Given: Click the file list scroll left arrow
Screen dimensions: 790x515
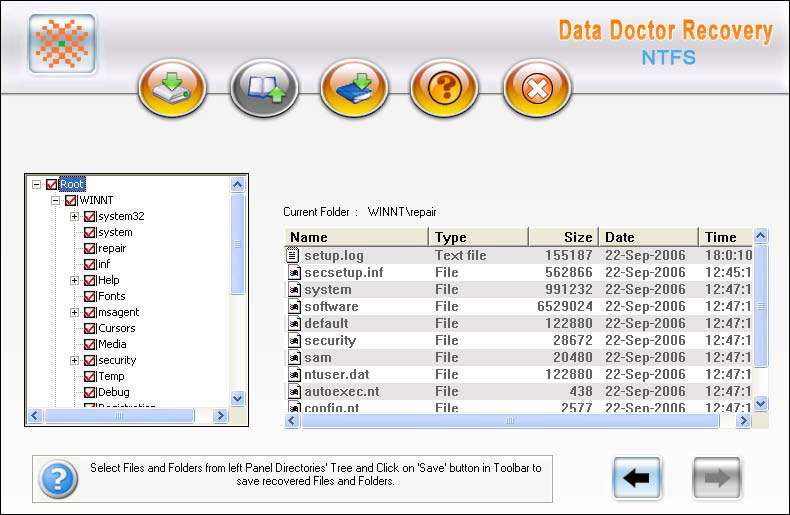Looking at the screenshot, I should click(292, 420).
